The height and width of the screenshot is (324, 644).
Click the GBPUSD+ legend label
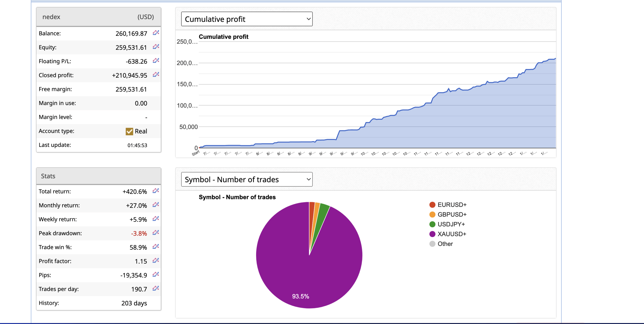click(x=452, y=214)
